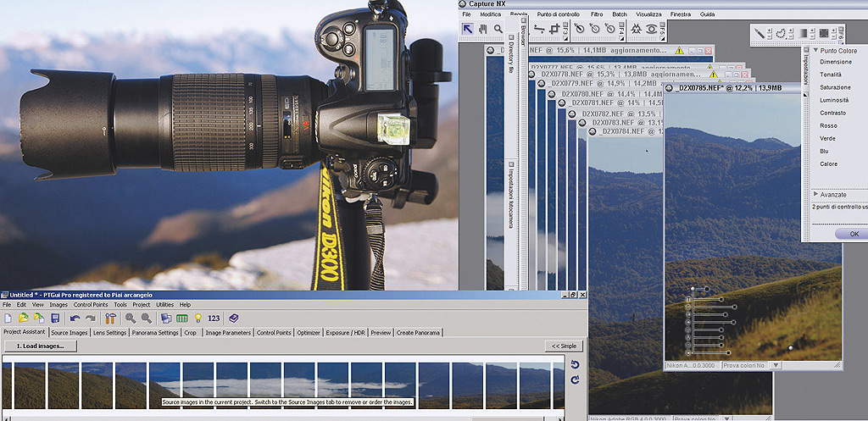Select the Contrasto entry in Punto Colore list
Viewport: 868px width, 421px height.
[x=832, y=113]
